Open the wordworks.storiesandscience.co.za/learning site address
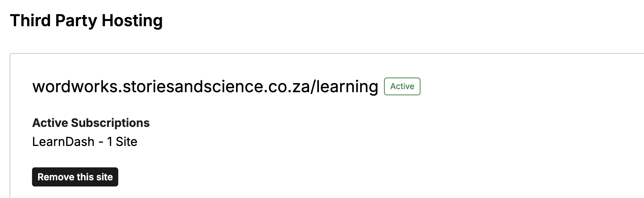This screenshot has height=198, width=644. tap(205, 87)
